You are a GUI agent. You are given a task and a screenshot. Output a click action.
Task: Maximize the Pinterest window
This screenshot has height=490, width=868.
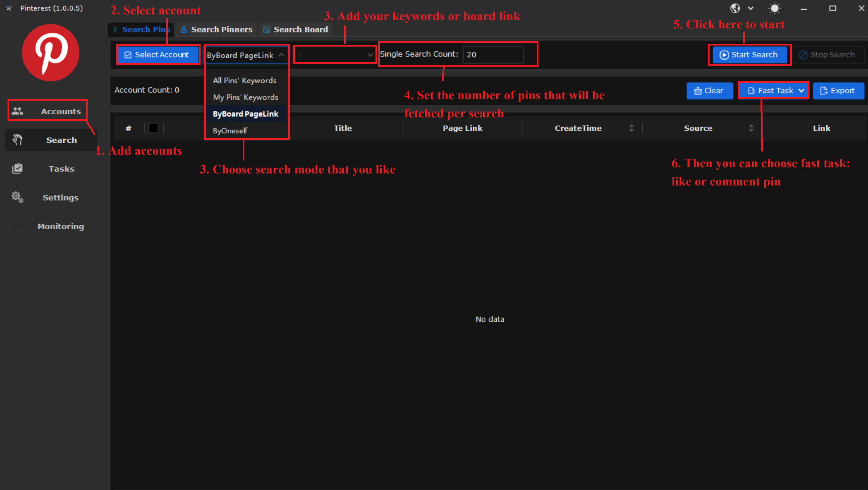pyautogui.click(x=832, y=8)
